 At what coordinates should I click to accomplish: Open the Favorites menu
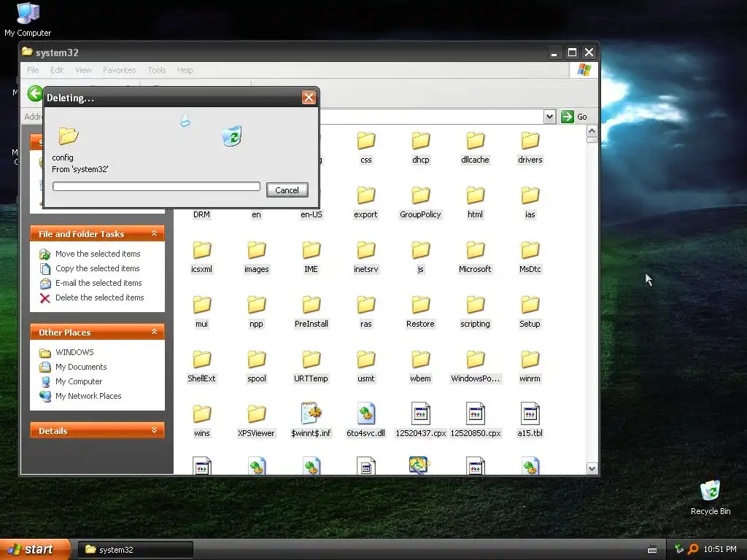[x=119, y=70]
